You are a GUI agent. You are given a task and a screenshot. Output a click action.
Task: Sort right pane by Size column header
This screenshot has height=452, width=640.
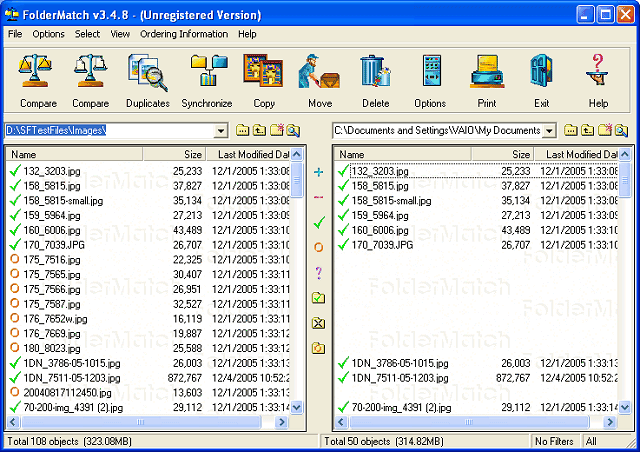coord(502,154)
